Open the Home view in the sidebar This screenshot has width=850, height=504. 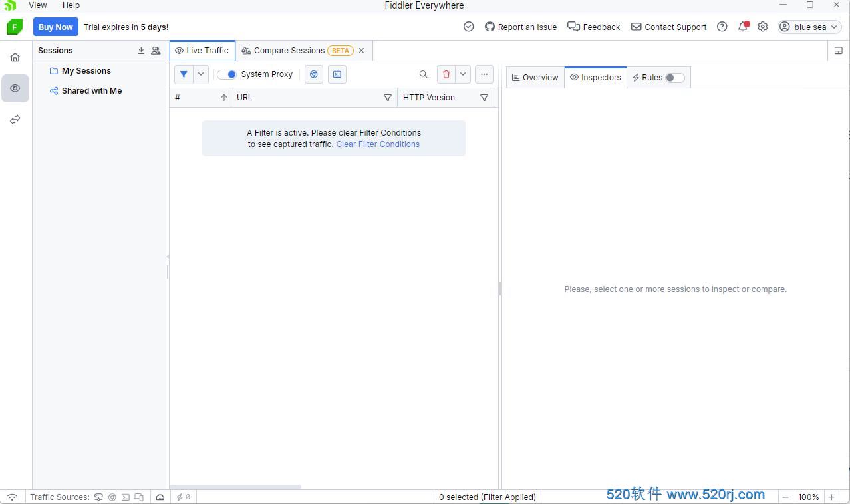15,57
